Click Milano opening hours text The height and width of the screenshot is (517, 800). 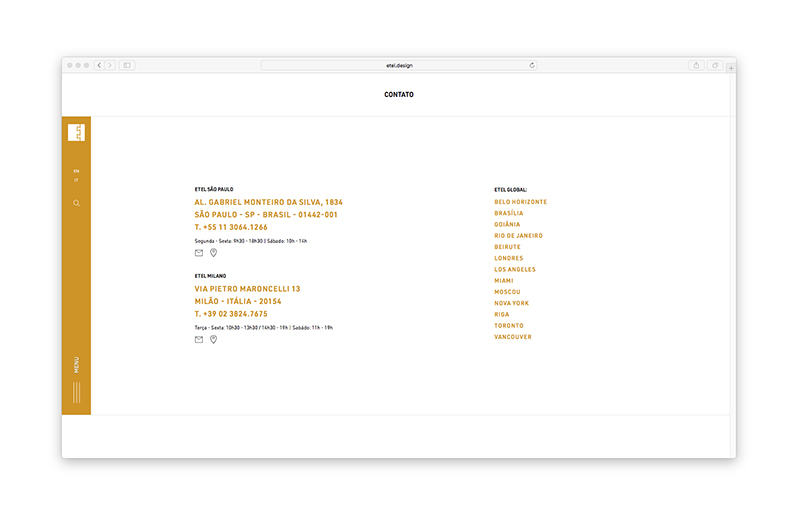coord(263,328)
